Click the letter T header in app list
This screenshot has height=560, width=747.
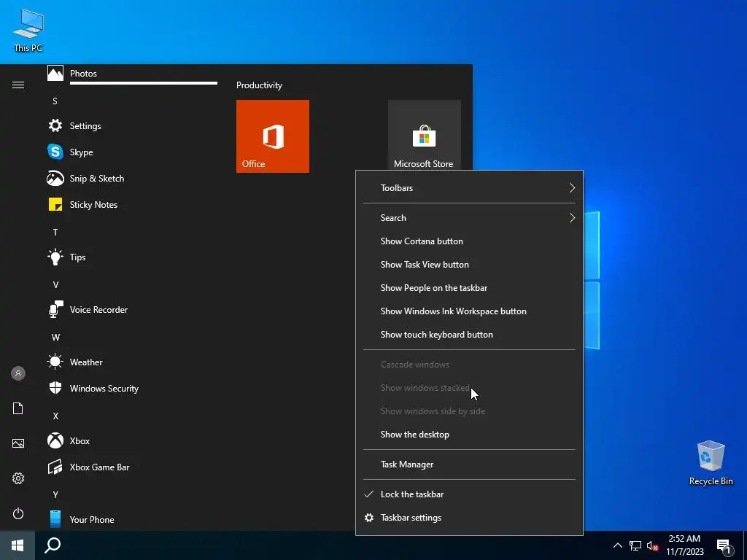55,233
